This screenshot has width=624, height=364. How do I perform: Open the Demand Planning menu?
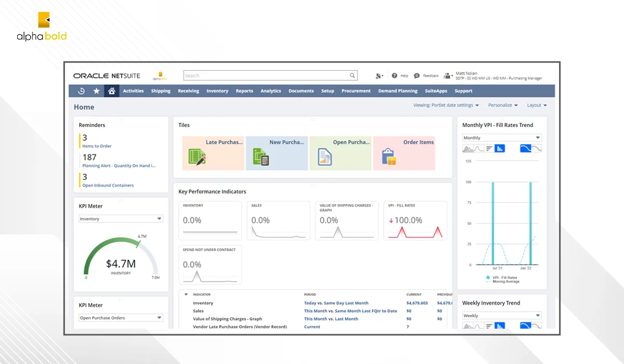(398, 91)
